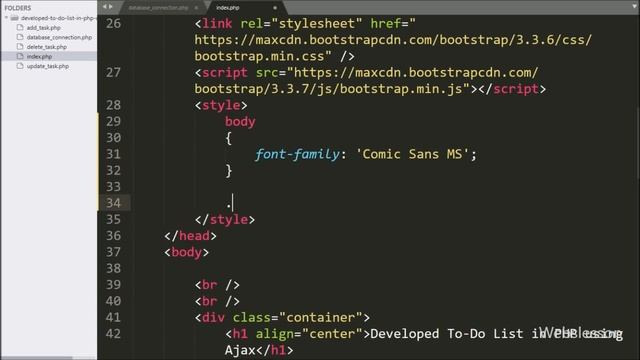Screen dimensions: 640x360
Task: Click the br tag on line 39
Action: pos(217,285)
